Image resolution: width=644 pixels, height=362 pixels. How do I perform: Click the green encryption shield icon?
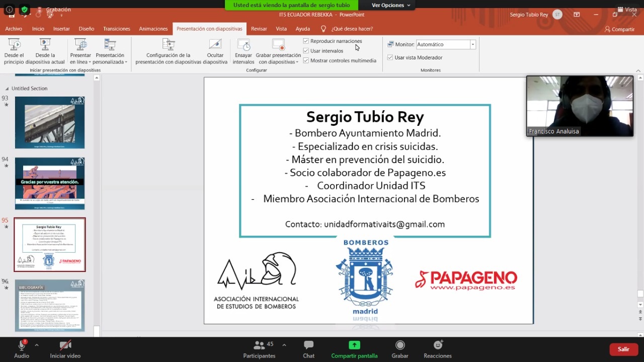pyautogui.click(x=24, y=10)
